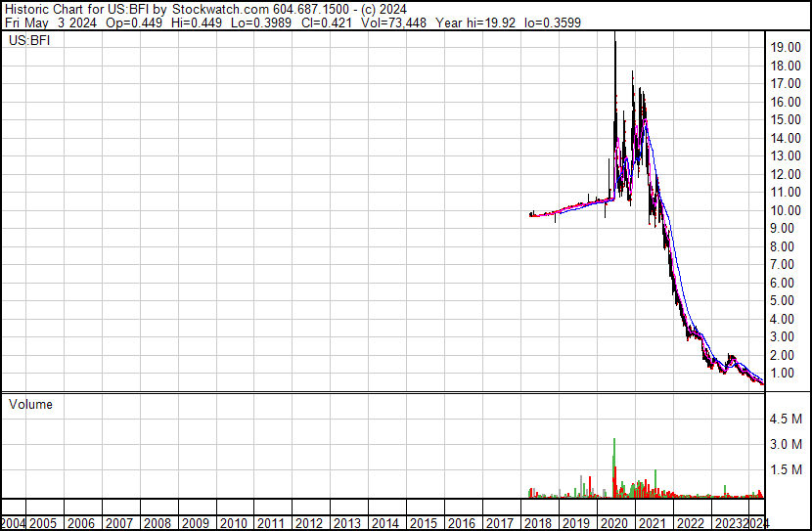Click the 1.00 price axis label
The height and width of the screenshot is (531, 812).
(x=786, y=374)
